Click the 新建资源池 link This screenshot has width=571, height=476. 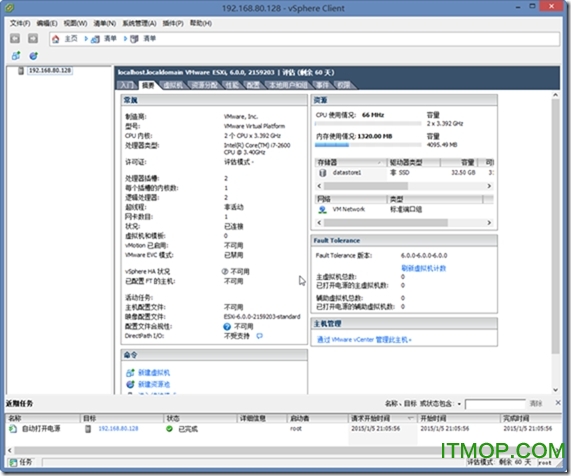tap(154, 384)
